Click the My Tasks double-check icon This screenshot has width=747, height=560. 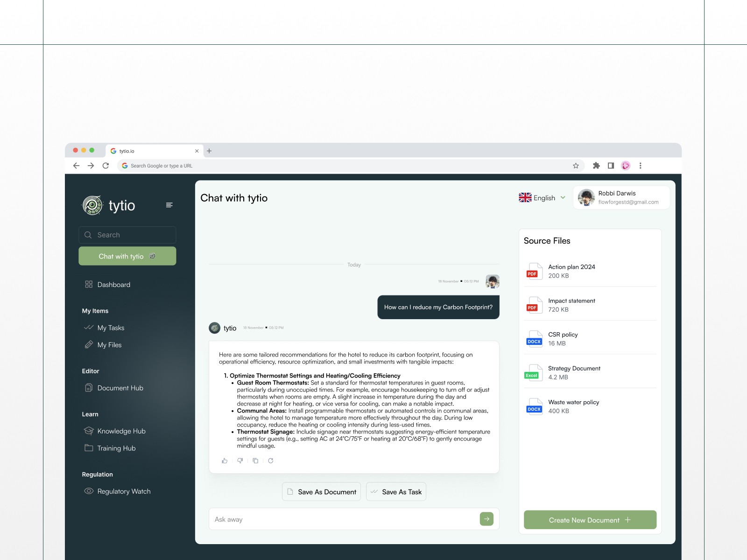(x=89, y=328)
